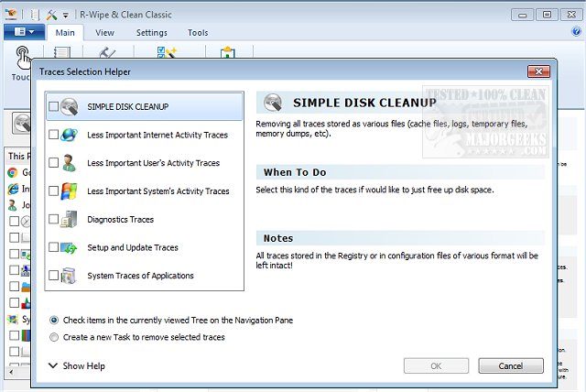Expand the Show Help section
586x392 pixels.
pyautogui.click(x=77, y=365)
